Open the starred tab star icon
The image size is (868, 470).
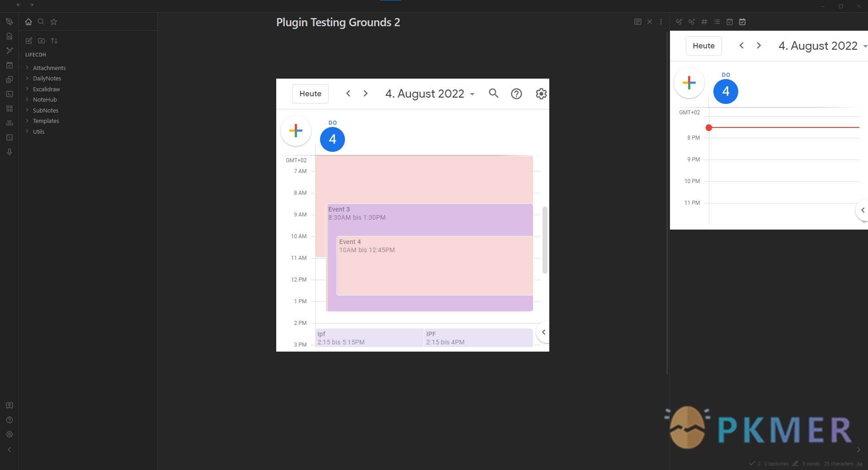(x=54, y=22)
